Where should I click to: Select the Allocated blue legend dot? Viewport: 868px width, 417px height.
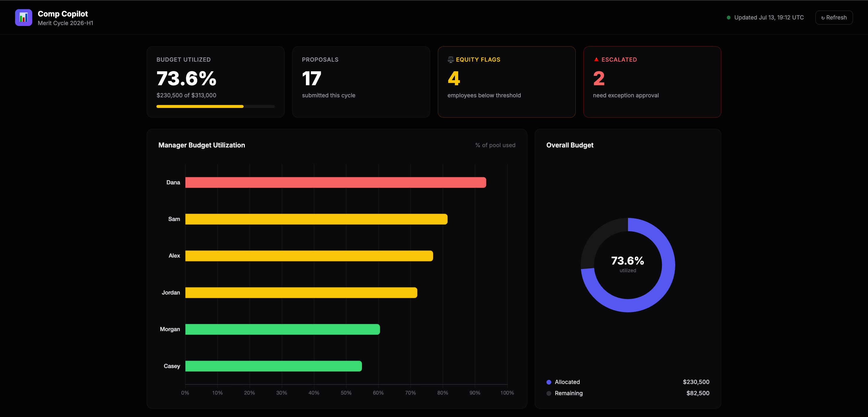tap(549, 382)
